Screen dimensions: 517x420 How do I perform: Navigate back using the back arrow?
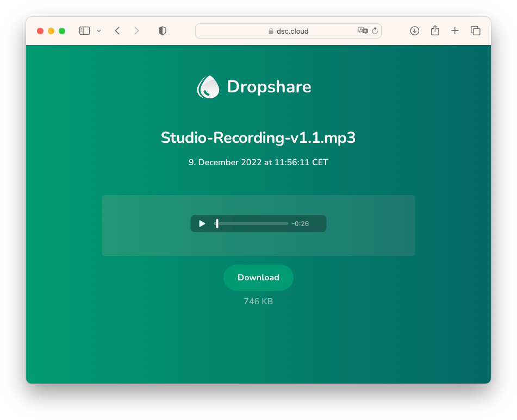(117, 31)
